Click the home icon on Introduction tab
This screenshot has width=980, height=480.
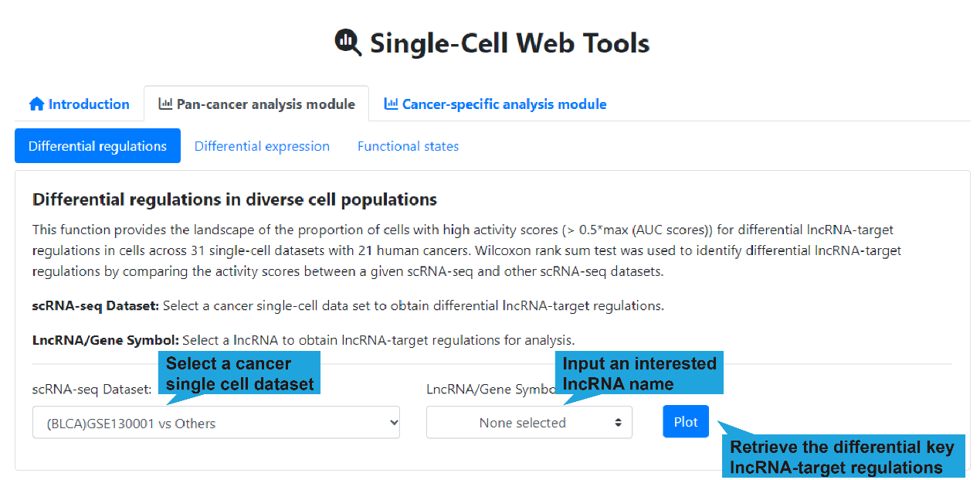(36, 104)
